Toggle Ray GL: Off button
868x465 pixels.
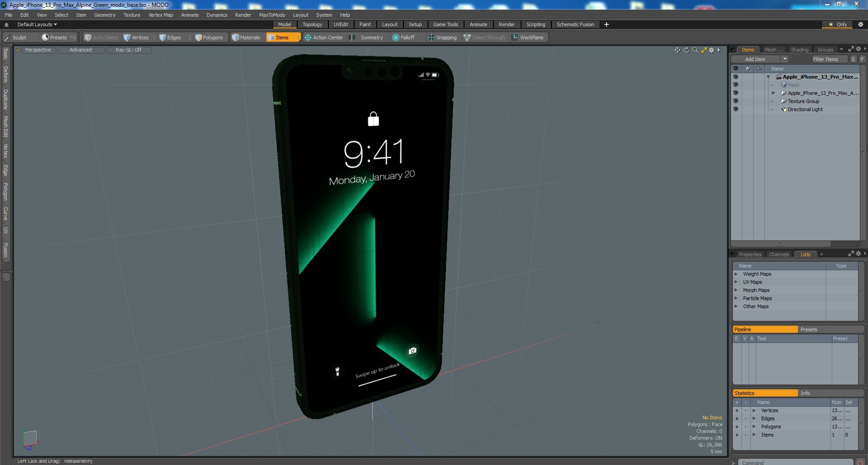[x=128, y=50]
